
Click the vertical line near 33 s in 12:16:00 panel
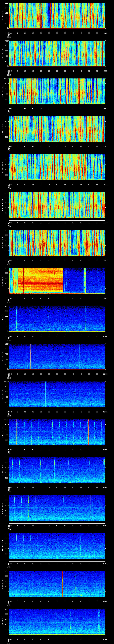62,584
